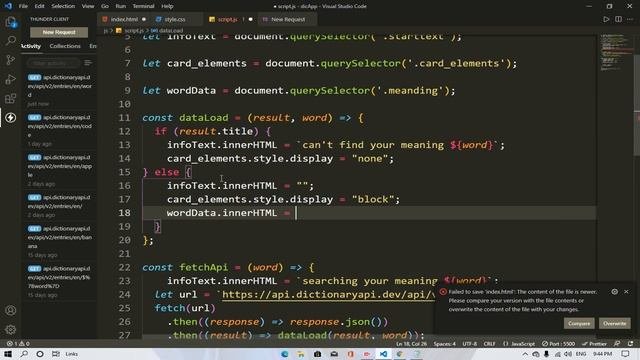640x360 pixels.
Task: Click the Run Code play icon
Action: point(606,19)
